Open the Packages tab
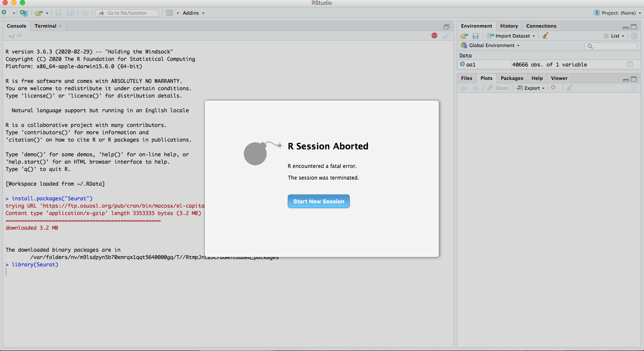 coord(512,78)
